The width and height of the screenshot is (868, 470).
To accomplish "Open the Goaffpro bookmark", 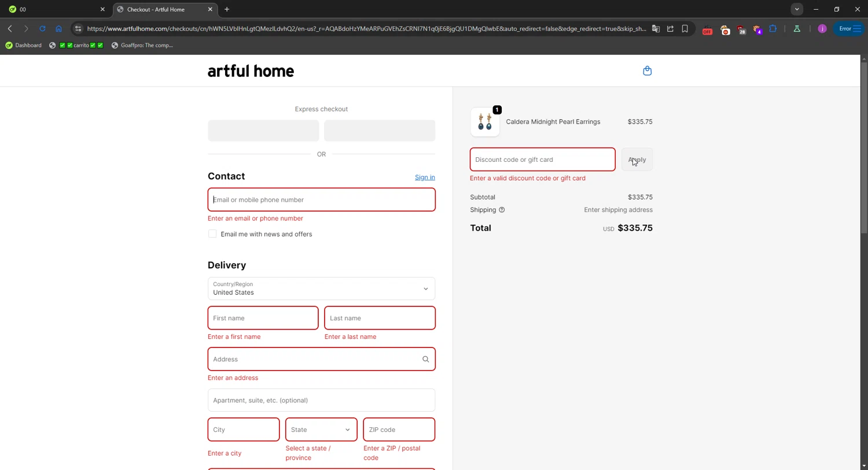I will coord(142,45).
